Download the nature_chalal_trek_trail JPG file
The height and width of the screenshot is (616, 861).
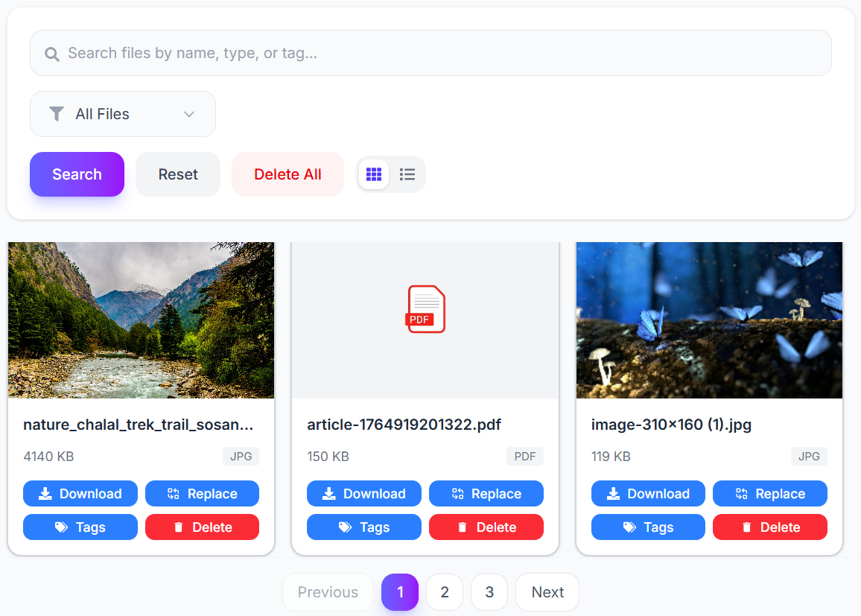[80, 494]
